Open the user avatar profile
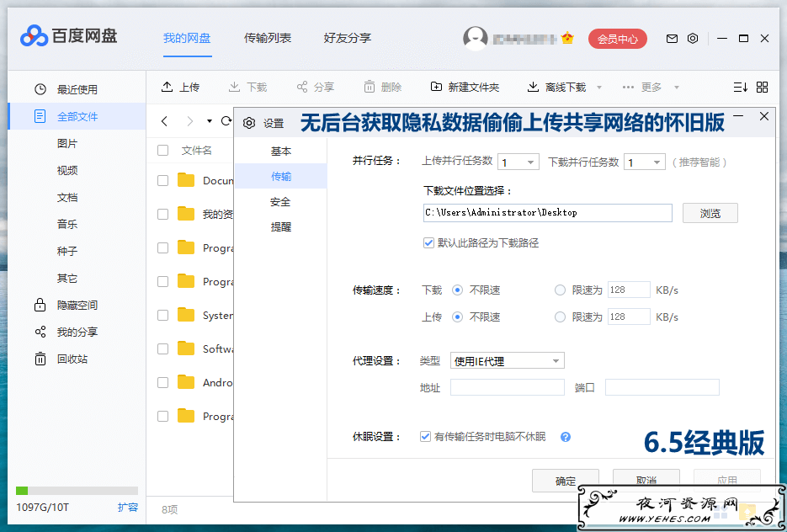 pyautogui.click(x=475, y=38)
